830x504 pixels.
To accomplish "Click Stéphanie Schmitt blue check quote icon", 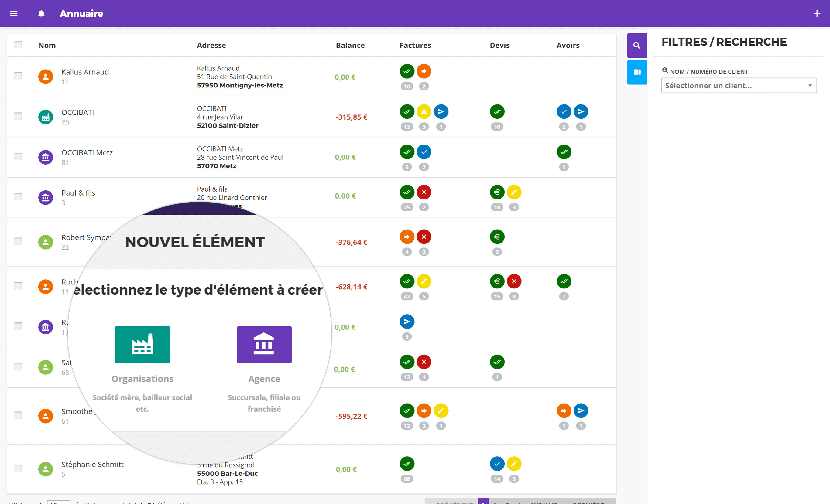I will click(497, 464).
